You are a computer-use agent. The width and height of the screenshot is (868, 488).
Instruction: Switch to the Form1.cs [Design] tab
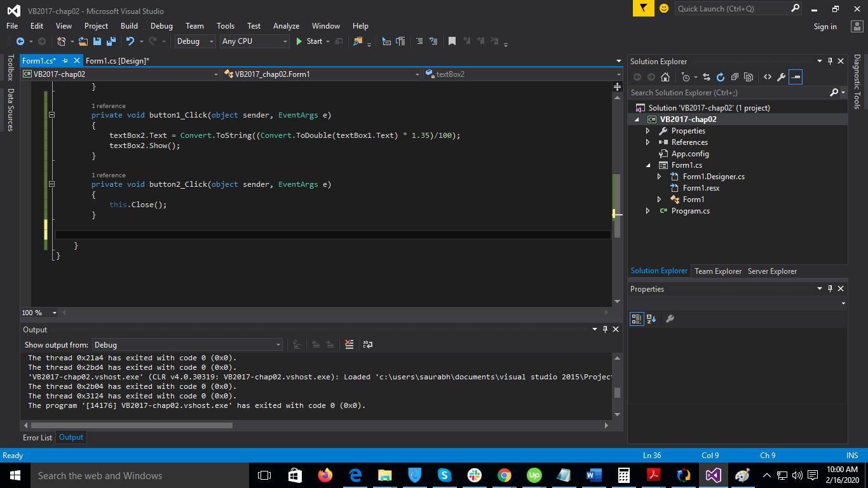(118, 61)
